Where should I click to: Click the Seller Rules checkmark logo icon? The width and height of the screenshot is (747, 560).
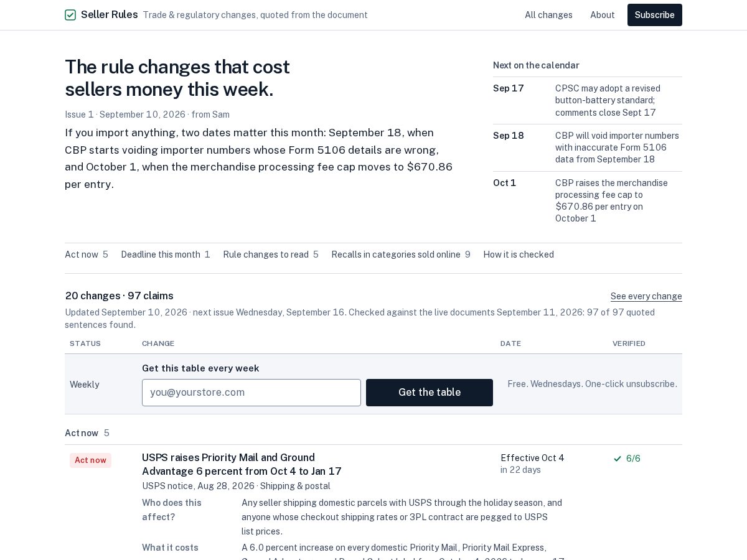(70, 15)
